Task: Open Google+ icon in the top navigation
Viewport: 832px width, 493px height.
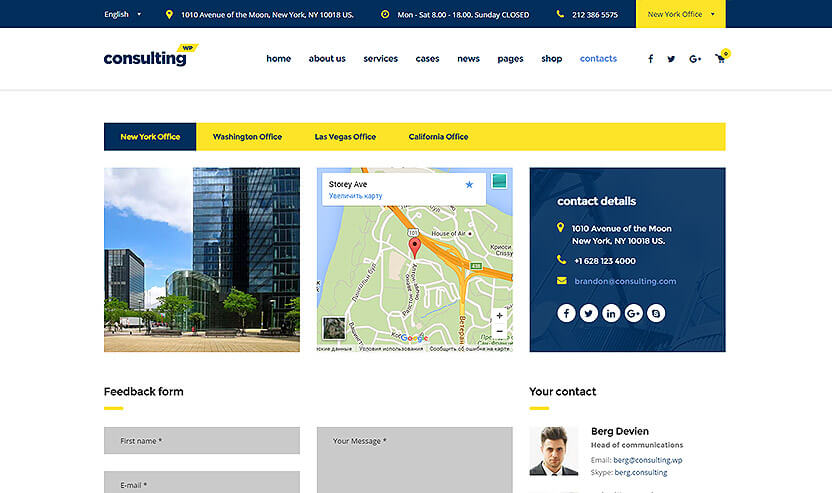Action: pyautogui.click(x=695, y=59)
